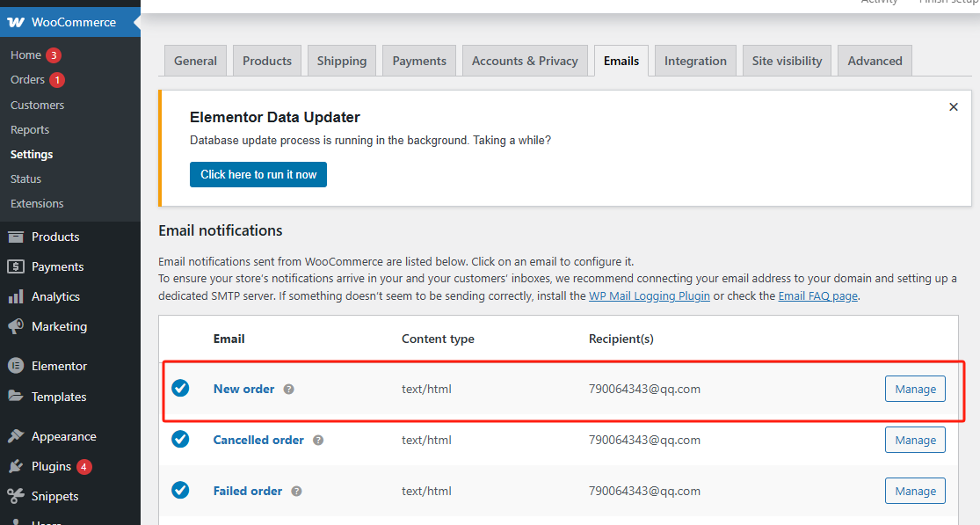Open the Integration settings tab
The width and height of the screenshot is (980, 525).
(695, 61)
